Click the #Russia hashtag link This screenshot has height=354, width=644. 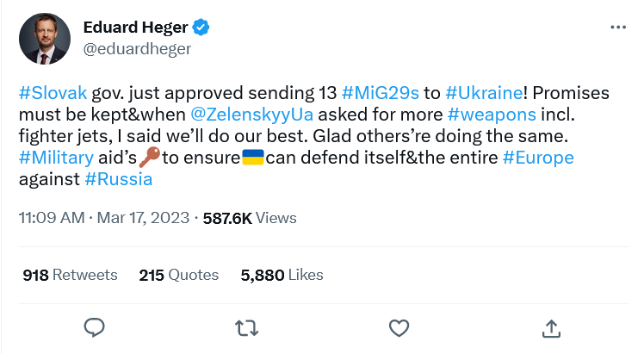(119, 179)
